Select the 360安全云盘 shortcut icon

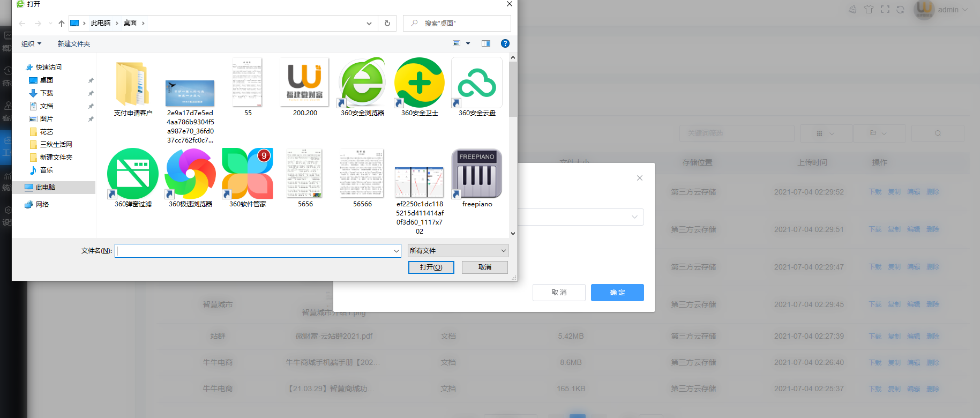click(x=477, y=83)
